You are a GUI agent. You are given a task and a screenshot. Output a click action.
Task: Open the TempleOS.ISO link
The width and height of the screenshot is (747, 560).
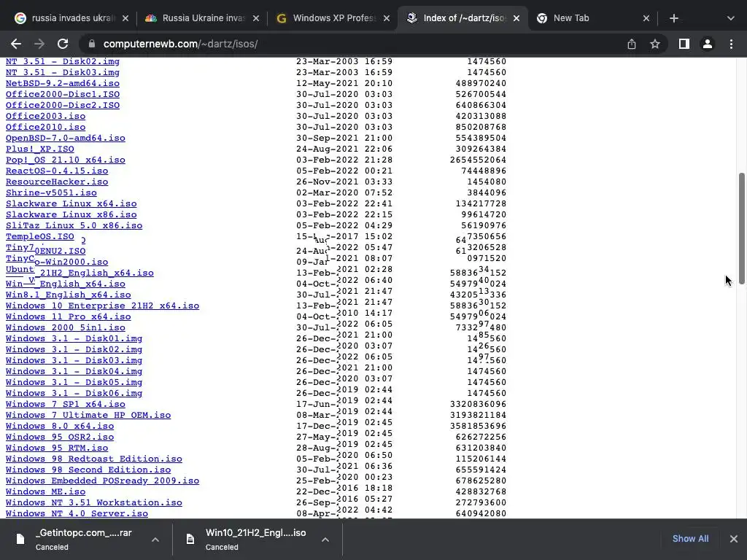[x=39, y=237]
